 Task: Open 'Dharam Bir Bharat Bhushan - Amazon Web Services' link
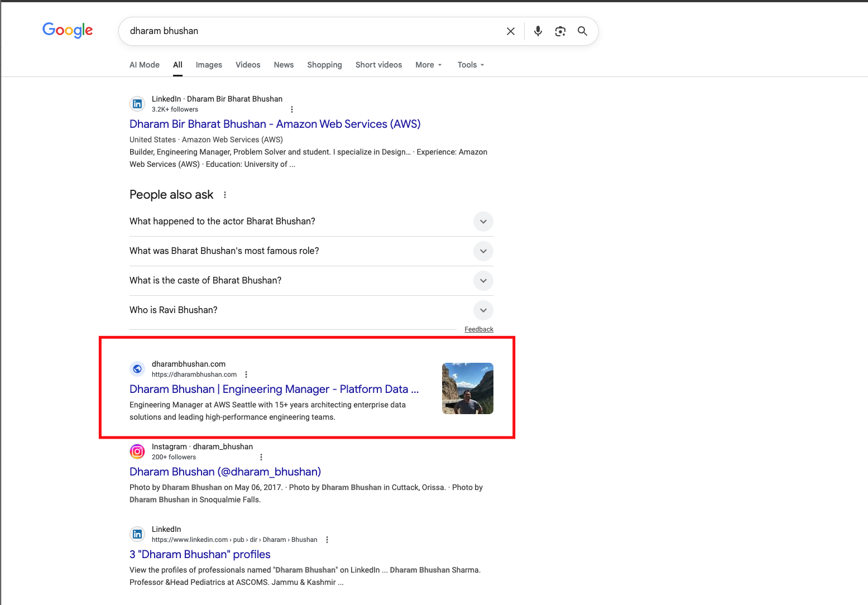click(275, 124)
